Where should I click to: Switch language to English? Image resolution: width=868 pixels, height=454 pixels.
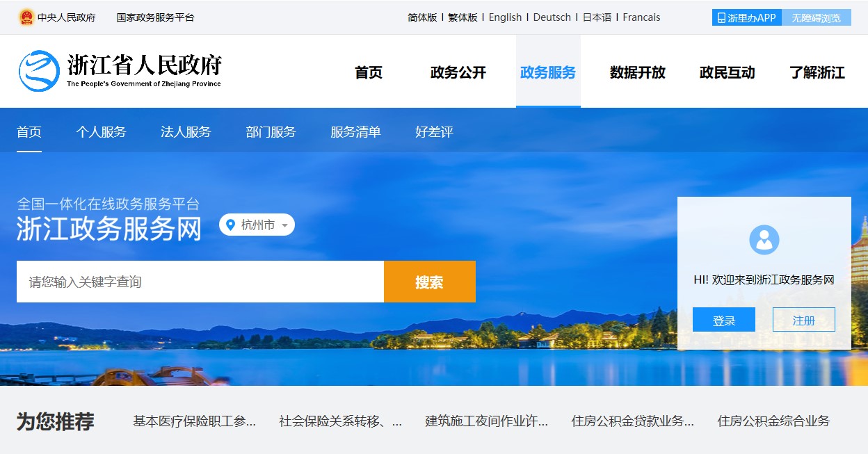click(x=505, y=17)
